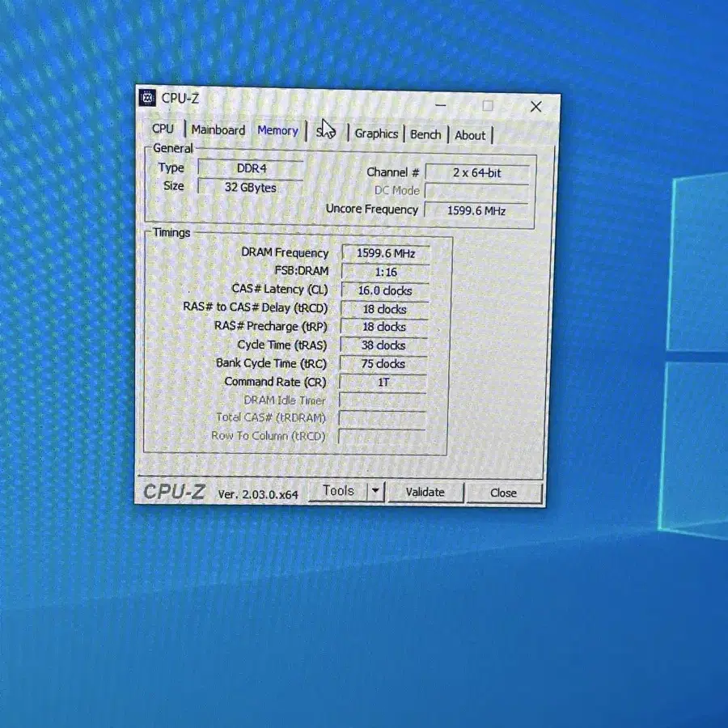
Task: Click the Channel # value 2 x 64-bit
Action: 477,173
